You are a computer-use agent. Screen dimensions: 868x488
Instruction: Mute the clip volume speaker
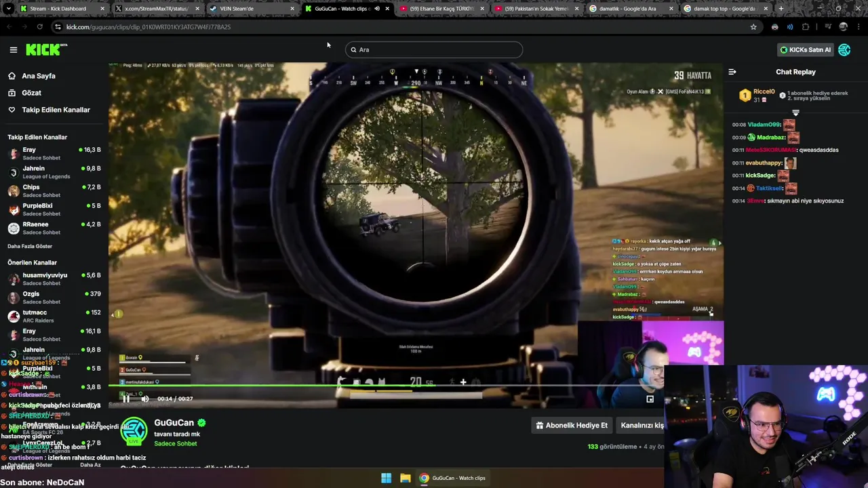coord(144,399)
